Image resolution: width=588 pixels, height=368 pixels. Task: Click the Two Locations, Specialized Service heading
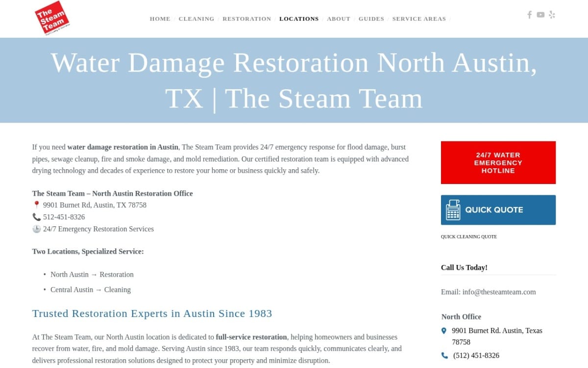click(x=88, y=251)
